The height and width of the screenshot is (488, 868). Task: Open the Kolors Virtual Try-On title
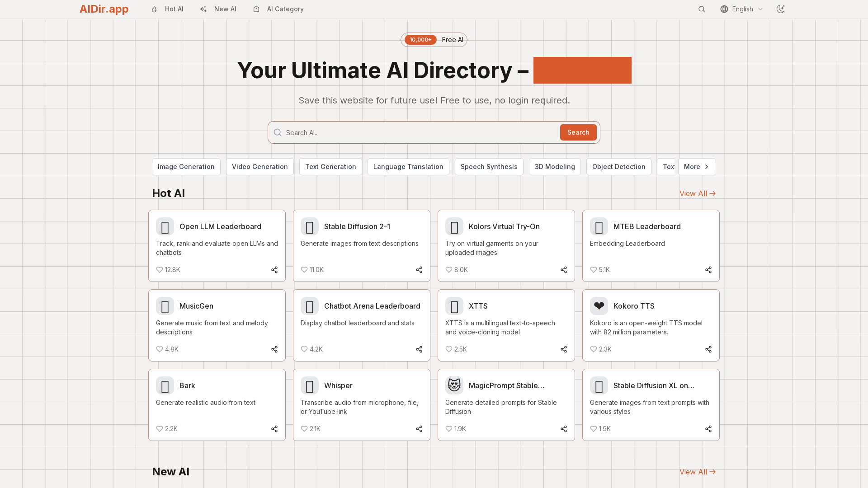(x=504, y=226)
